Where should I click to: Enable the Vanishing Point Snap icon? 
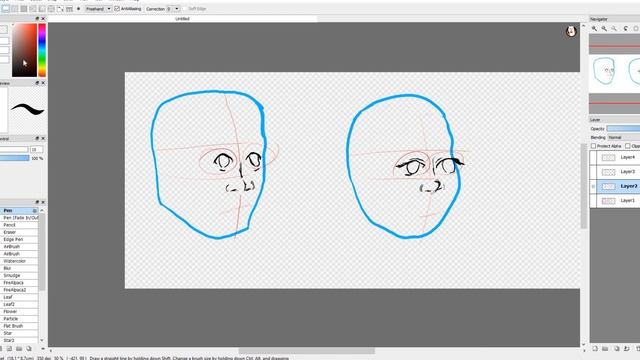click(x=33, y=9)
